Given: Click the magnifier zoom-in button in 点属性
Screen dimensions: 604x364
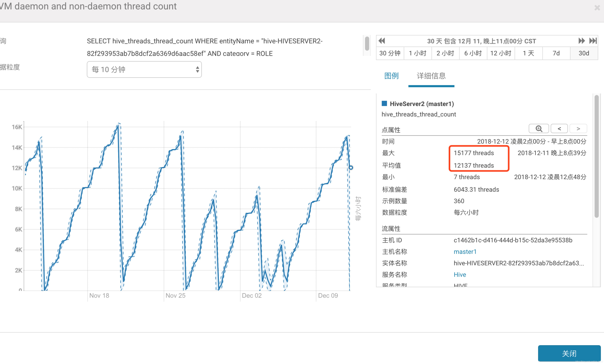Looking at the screenshot, I should point(539,128).
